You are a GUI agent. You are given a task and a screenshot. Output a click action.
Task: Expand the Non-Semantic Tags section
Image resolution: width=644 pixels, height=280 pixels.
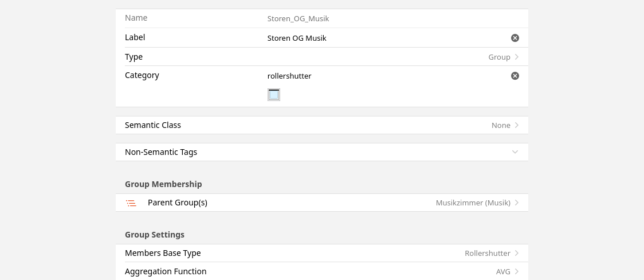click(x=515, y=152)
